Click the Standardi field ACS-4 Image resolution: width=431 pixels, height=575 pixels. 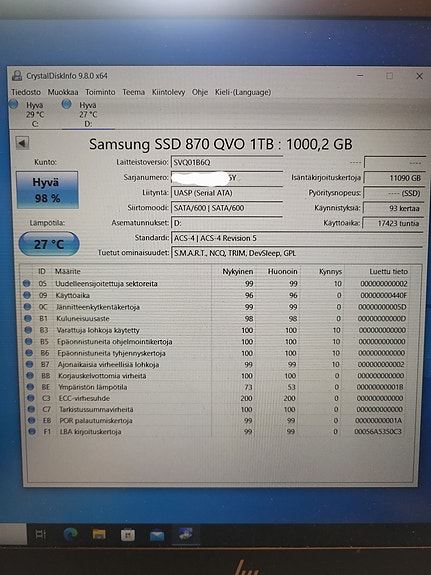coord(297,238)
